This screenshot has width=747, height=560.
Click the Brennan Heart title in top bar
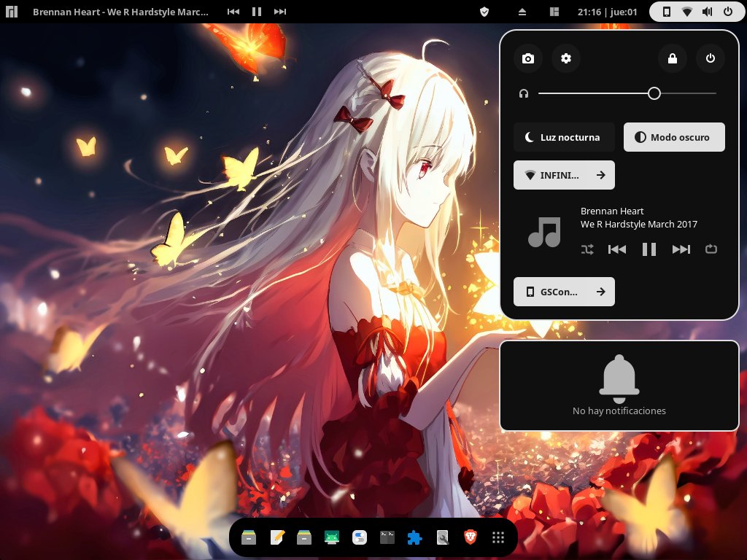(121, 12)
